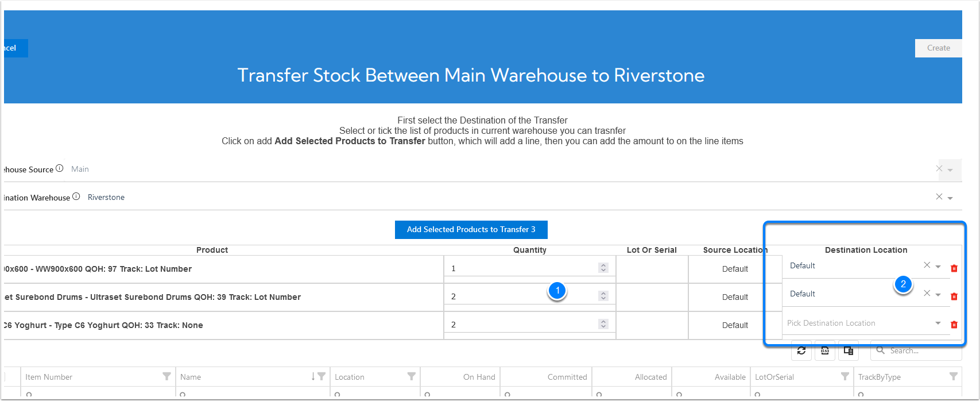Clear the first row's Default destination
This screenshot has height=401, width=980.
click(927, 265)
